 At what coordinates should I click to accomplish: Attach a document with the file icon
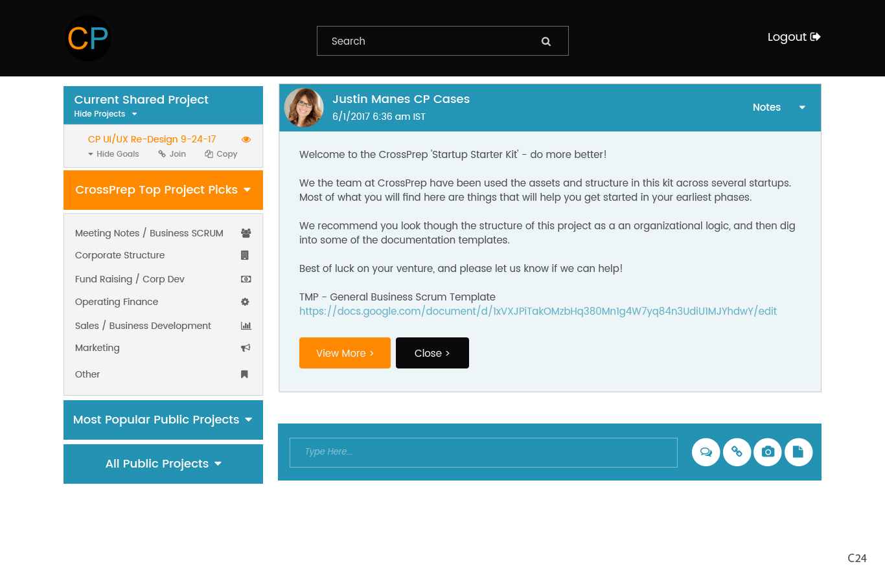pyautogui.click(x=799, y=452)
